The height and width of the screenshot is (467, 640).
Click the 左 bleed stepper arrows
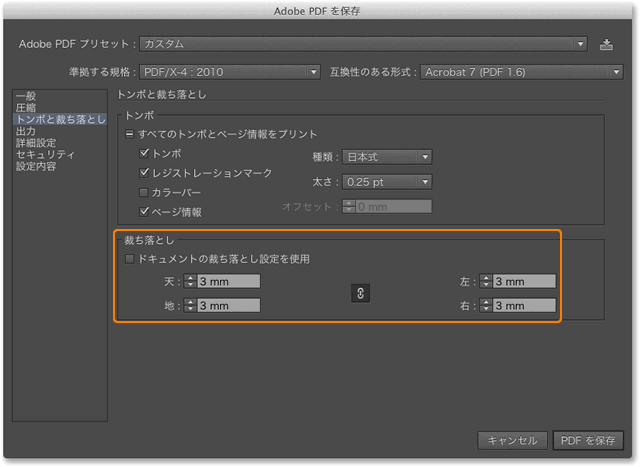click(x=486, y=282)
